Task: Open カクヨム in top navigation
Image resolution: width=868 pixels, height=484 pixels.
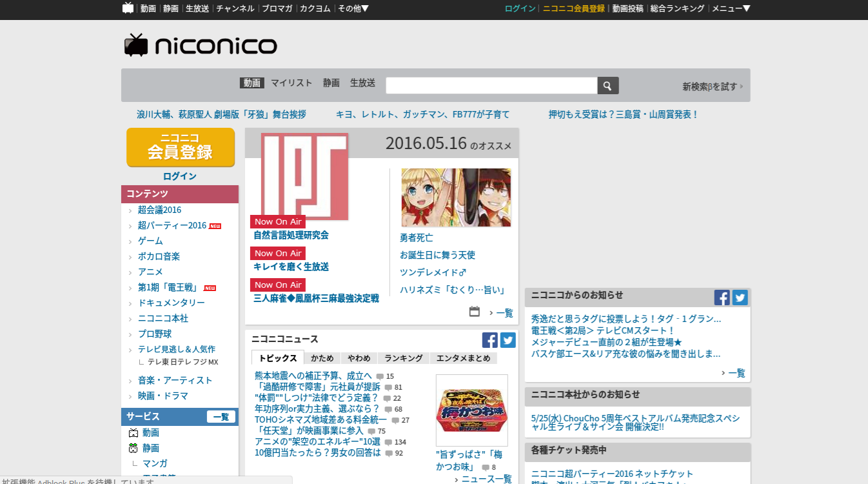Action: (x=315, y=8)
